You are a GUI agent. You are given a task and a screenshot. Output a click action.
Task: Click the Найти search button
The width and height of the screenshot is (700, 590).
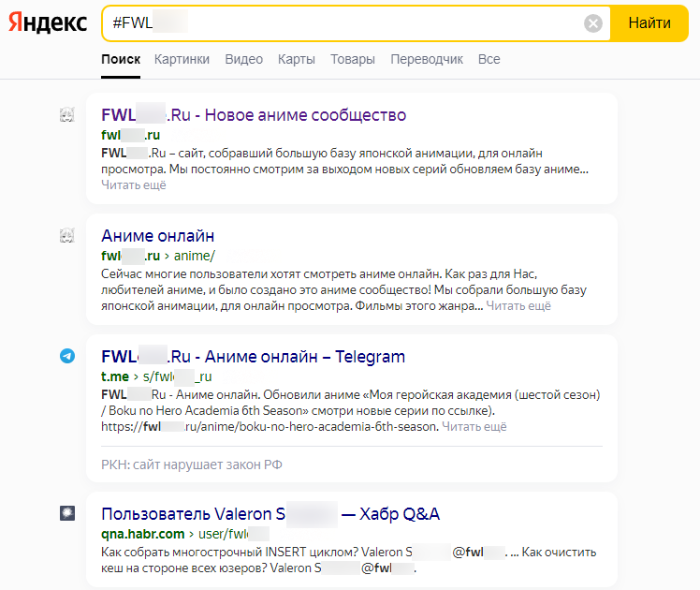649,23
